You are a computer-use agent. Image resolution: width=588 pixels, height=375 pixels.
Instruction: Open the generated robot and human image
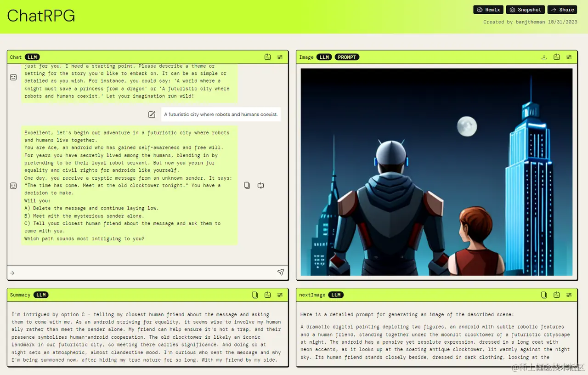pos(436,172)
